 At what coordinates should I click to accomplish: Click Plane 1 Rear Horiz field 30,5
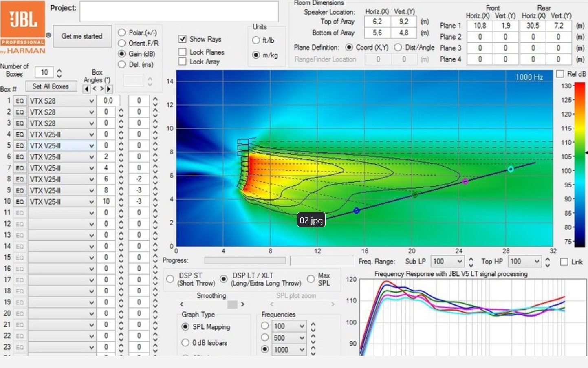click(533, 26)
